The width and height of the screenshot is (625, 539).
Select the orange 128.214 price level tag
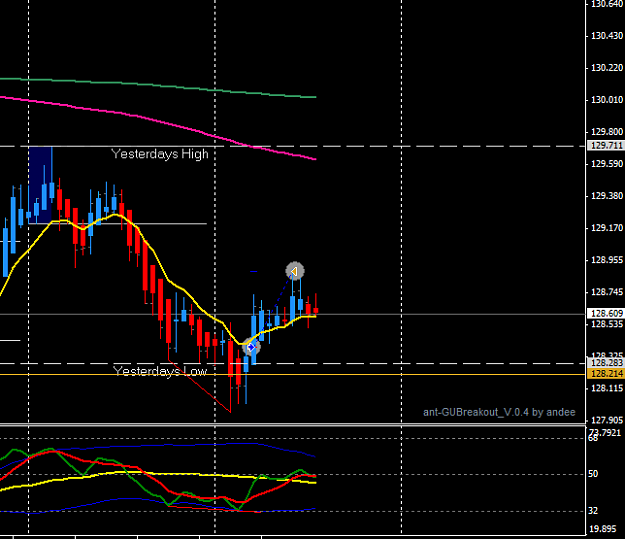pos(606,374)
